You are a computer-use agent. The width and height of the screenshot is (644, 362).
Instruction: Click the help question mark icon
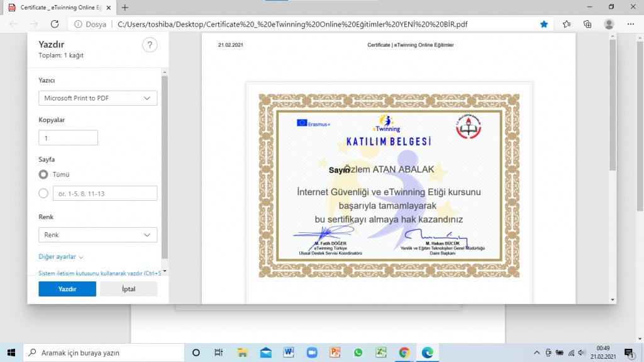(149, 45)
